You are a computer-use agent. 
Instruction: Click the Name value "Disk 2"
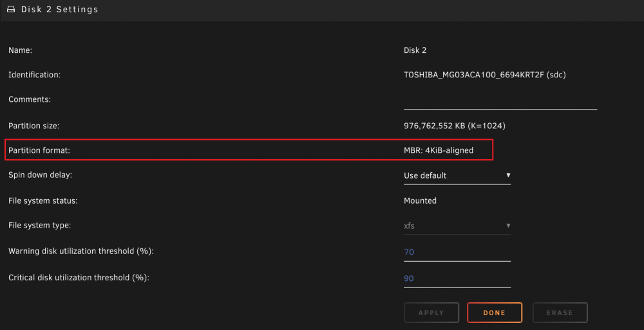click(415, 50)
